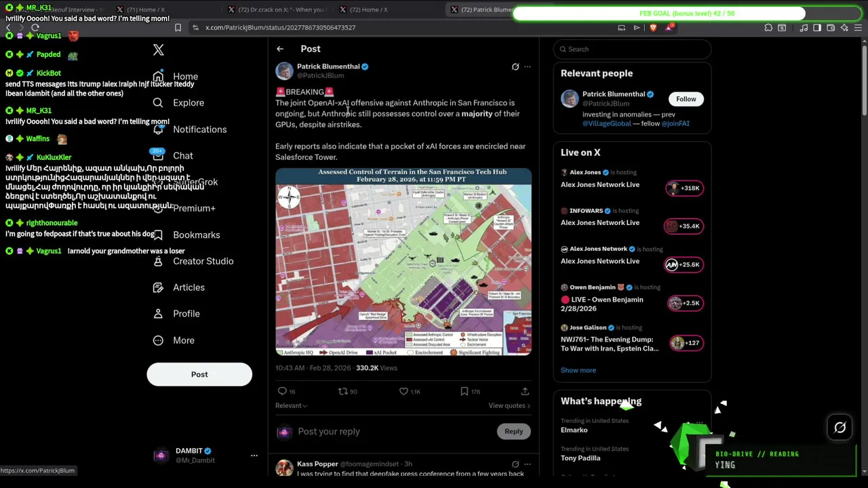Open the San Francisco terrain map image
Screen dimensions: 868x488
(x=403, y=262)
